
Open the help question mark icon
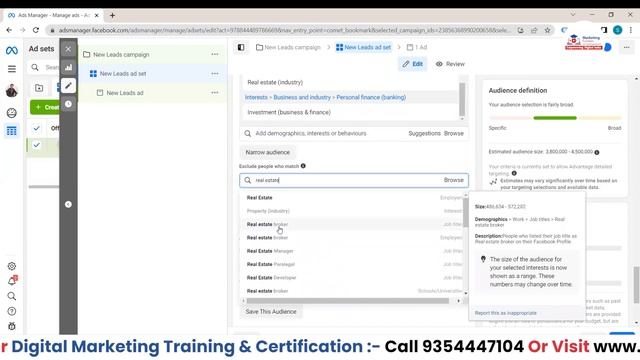11,311
